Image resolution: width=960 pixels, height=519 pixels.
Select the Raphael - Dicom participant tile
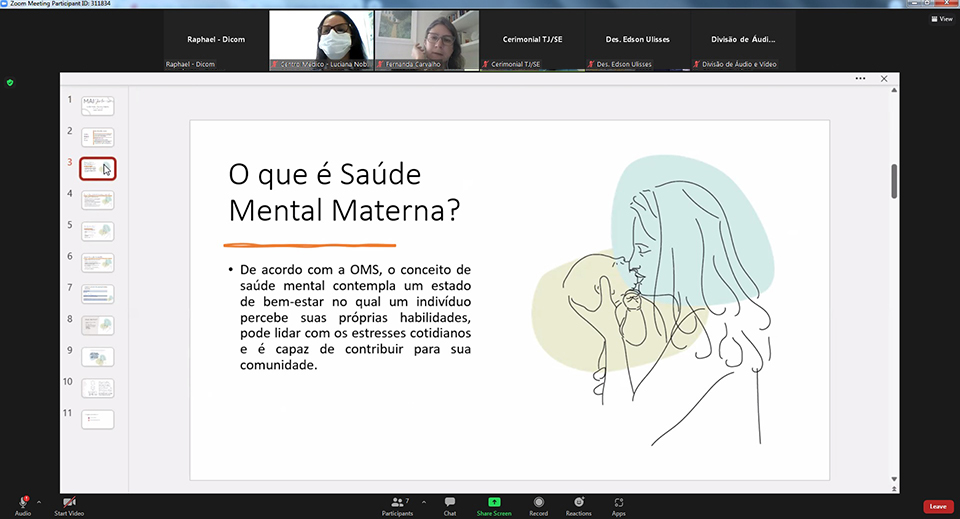216,40
